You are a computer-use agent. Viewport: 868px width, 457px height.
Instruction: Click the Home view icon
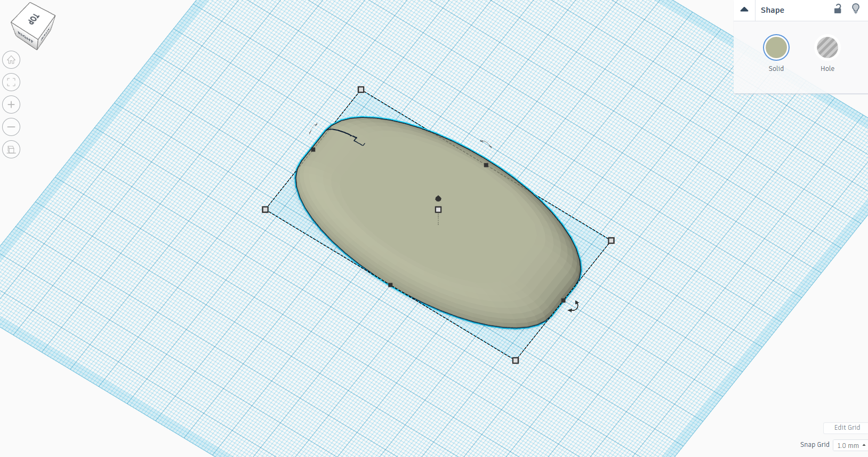pos(11,60)
